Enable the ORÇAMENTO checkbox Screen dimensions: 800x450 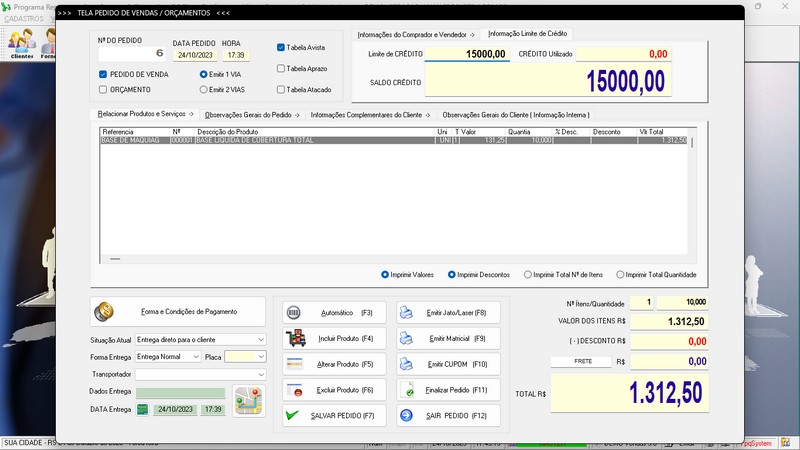pyautogui.click(x=103, y=89)
